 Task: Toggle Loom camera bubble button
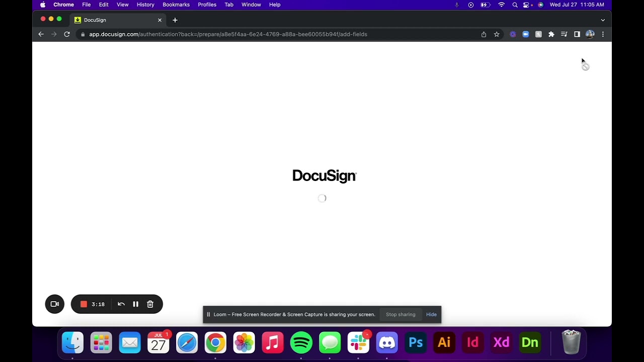[x=55, y=304]
